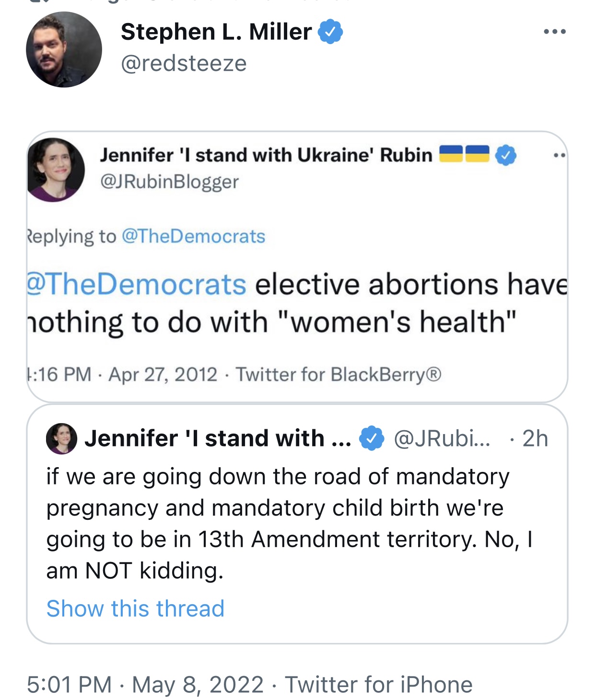Screen dimensions: 595x700
Task: Click the Twitter for iPhone source label
Action: (379, 685)
